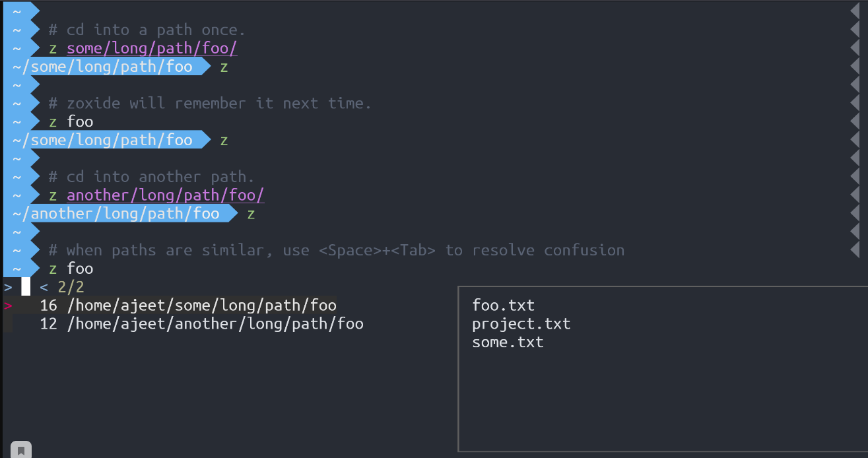Click the fzf prompt '>' symbol
The image size is (868, 458).
pyautogui.click(x=8, y=287)
